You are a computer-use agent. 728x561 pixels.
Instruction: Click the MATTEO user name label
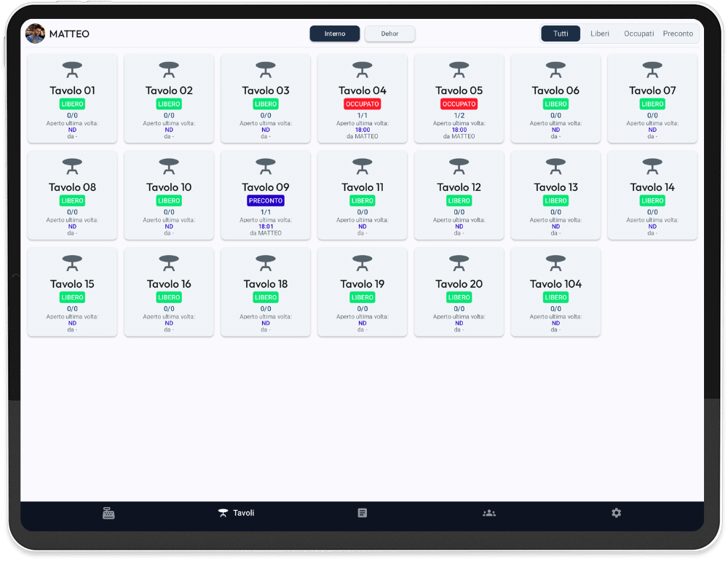pos(69,34)
